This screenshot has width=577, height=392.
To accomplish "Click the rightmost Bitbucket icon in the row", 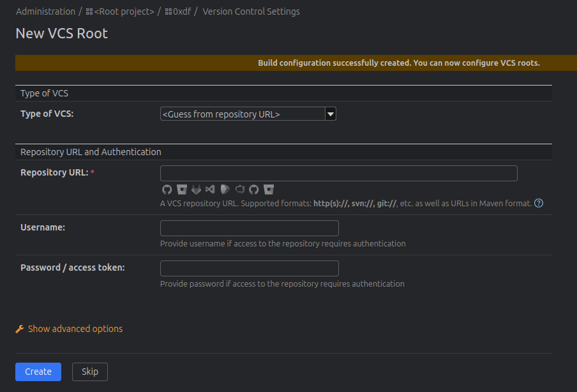I will coord(269,190).
